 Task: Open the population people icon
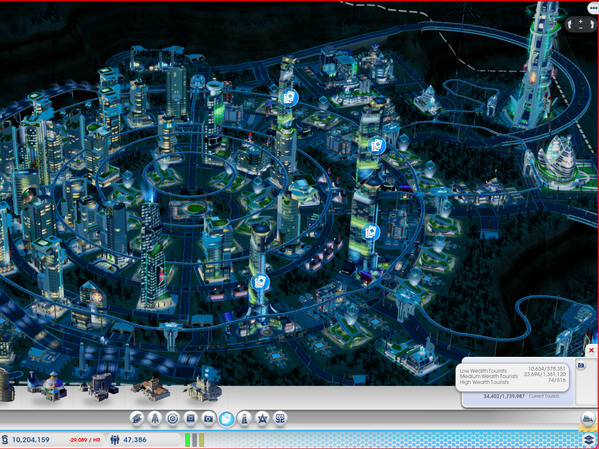tap(115, 439)
